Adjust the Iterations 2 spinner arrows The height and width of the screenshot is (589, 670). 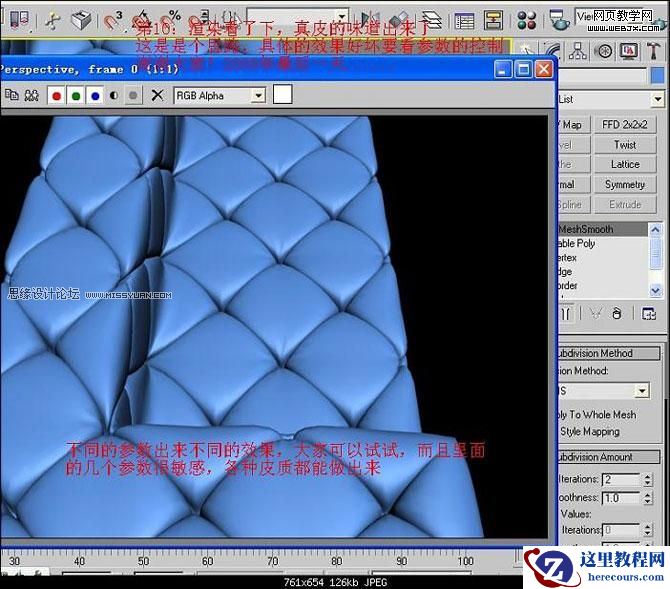648,479
